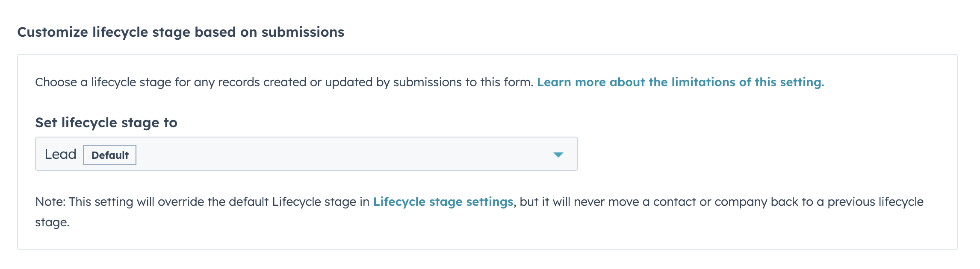Image resolution: width=980 pixels, height=269 pixels.
Task: Navigate to Lifecycle stage settings via the note
Action: coord(443,202)
